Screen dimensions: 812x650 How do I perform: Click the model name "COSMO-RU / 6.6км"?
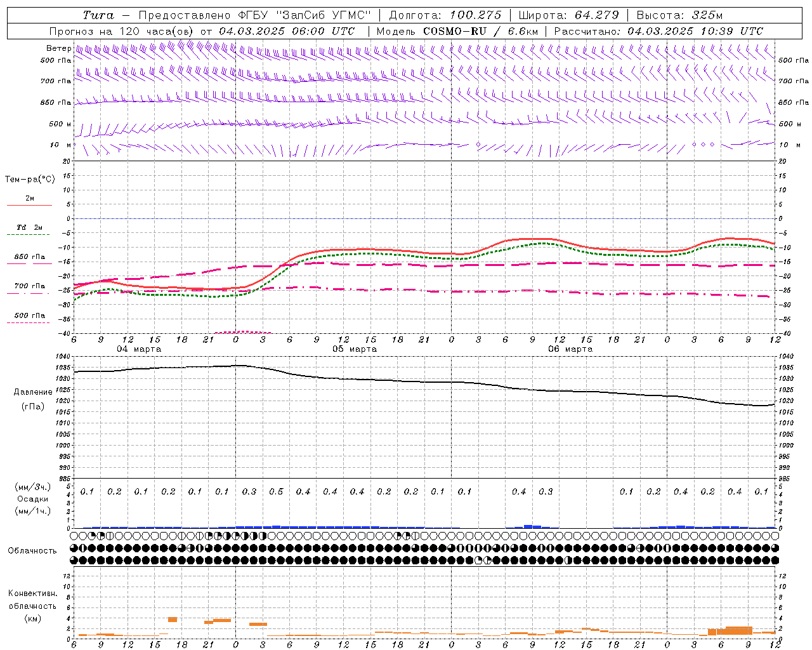(480, 31)
